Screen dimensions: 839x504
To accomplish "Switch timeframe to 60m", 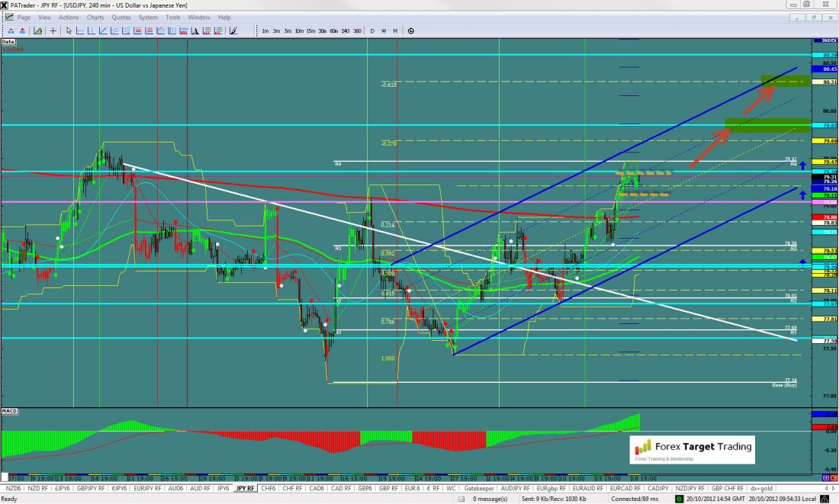I will [334, 31].
